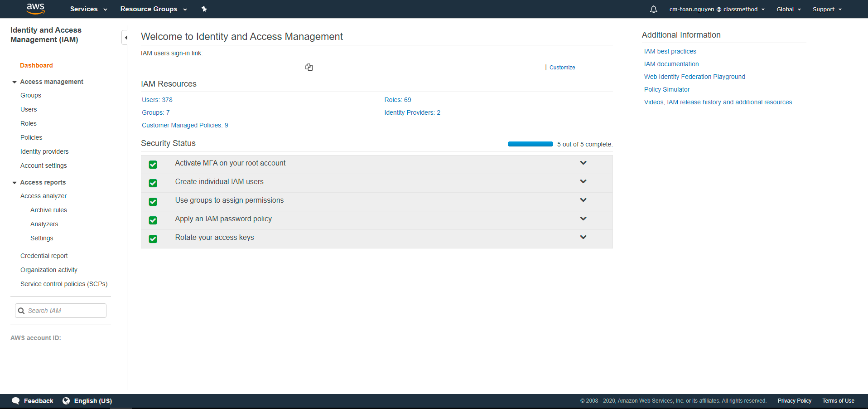
Task: Open the Support menu
Action: (x=827, y=10)
